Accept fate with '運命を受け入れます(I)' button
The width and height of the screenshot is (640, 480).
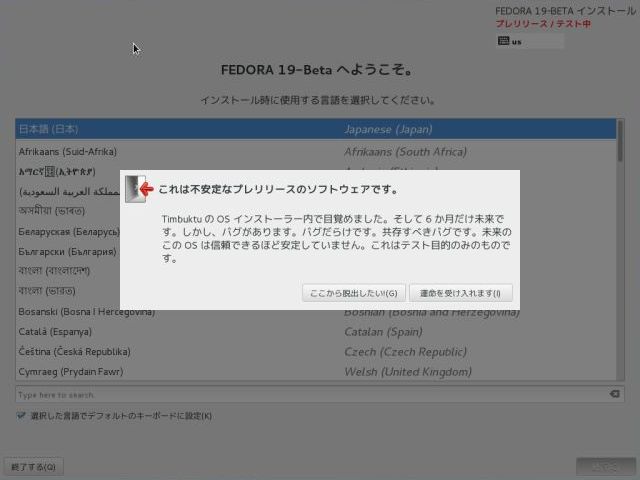[460, 293]
